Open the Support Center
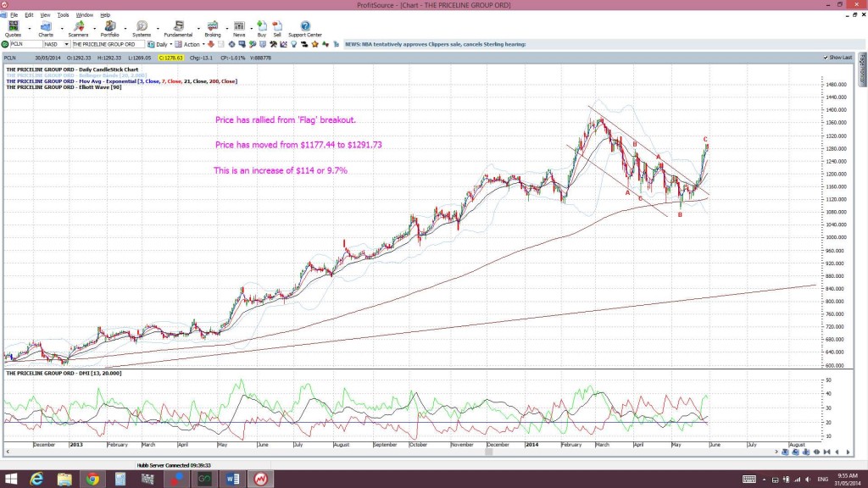Image resolution: width=868 pixels, height=488 pixels. (305, 29)
